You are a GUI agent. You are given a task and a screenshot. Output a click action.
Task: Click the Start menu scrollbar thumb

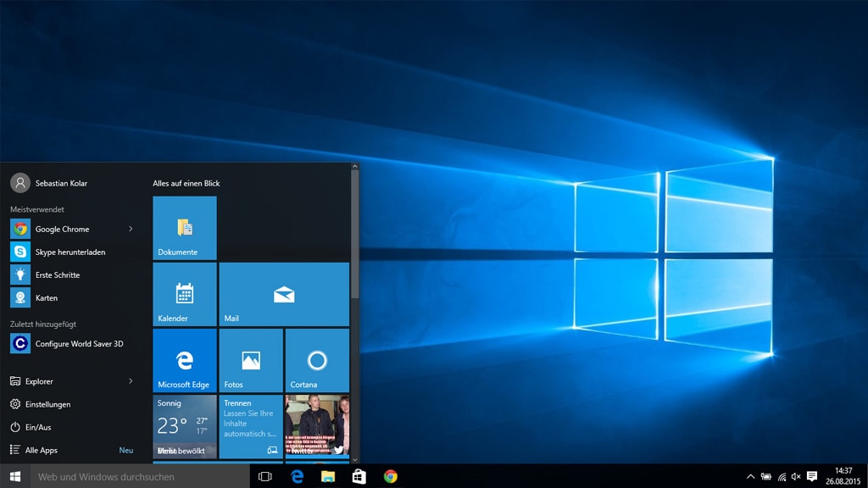(x=355, y=235)
